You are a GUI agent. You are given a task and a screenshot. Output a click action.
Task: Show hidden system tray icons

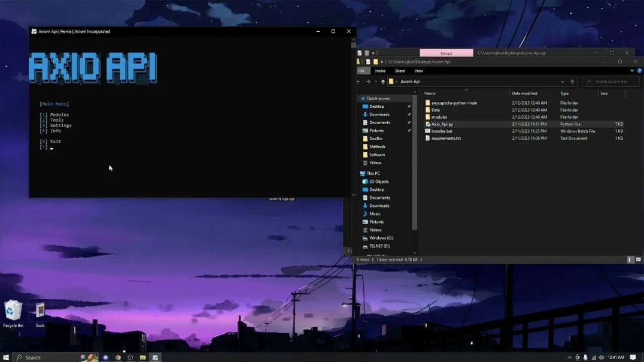[569, 357]
